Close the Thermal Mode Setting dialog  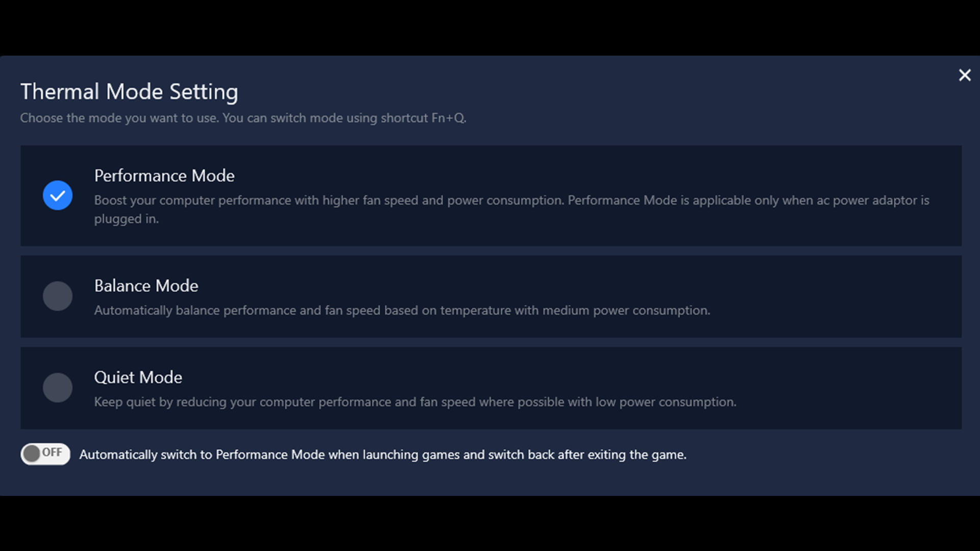(x=964, y=76)
